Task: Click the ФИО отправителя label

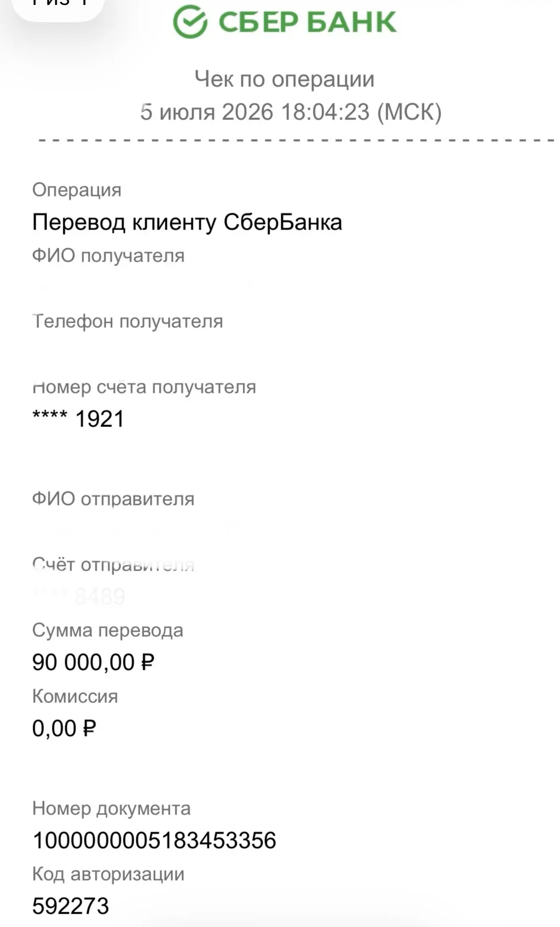Action: point(113,499)
